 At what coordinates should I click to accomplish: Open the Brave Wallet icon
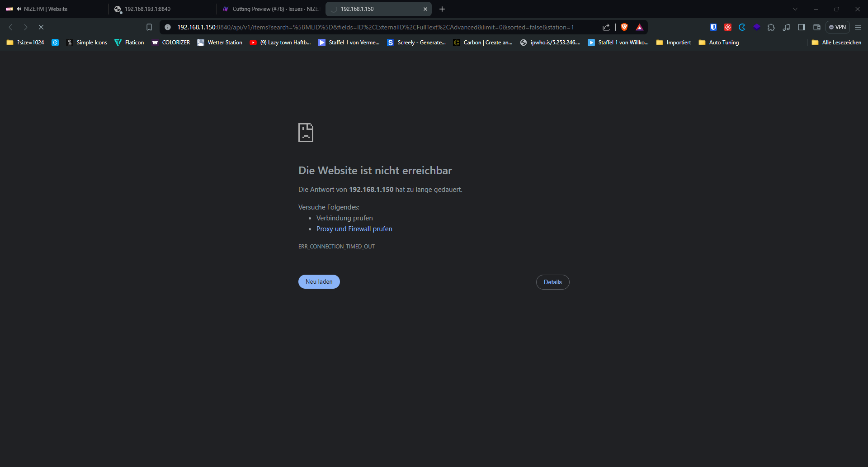[x=816, y=27]
